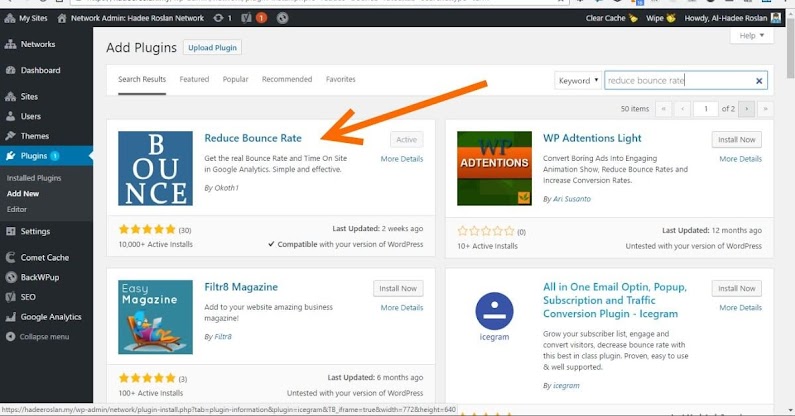Open the My Sites admin bar menu
Viewport: 795px width, 416px height.
pyautogui.click(x=26, y=18)
